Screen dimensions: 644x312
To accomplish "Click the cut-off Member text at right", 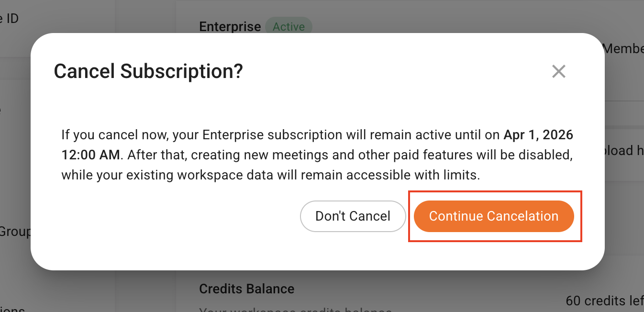I will point(623,48).
